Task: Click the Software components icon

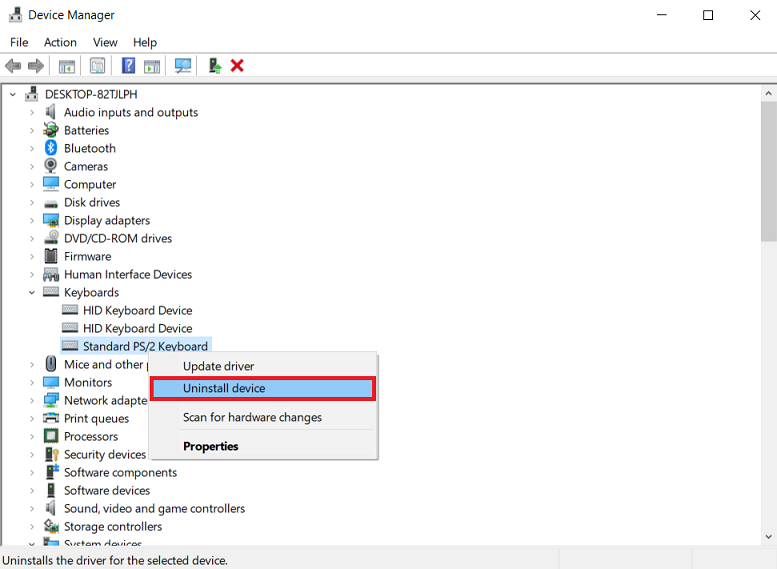Action: (52, 472)
